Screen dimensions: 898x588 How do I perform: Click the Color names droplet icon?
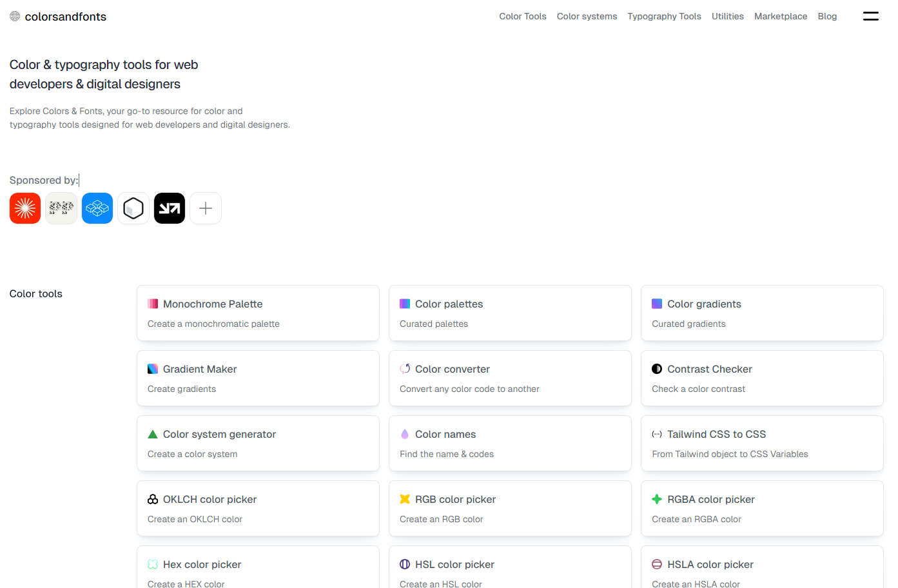tap(405, 434)
